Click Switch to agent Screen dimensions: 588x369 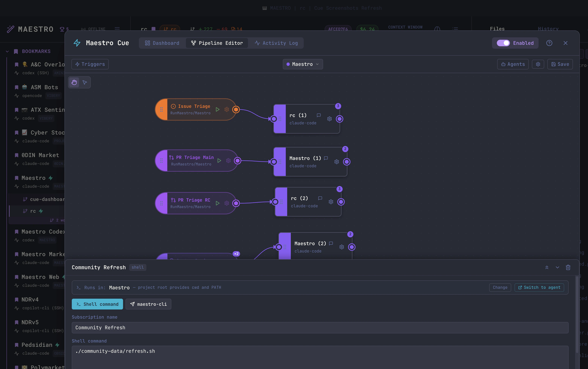539,287
